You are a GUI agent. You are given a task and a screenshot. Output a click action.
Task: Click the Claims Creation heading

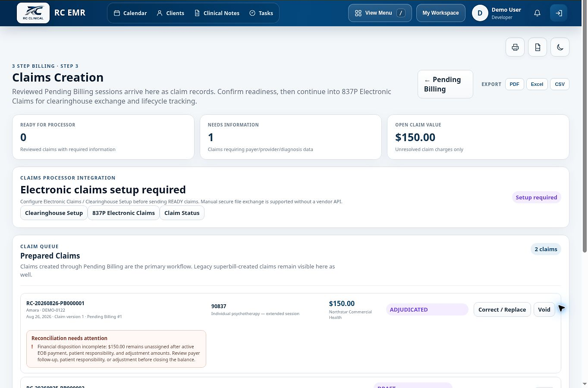click(x=58, y=77)
